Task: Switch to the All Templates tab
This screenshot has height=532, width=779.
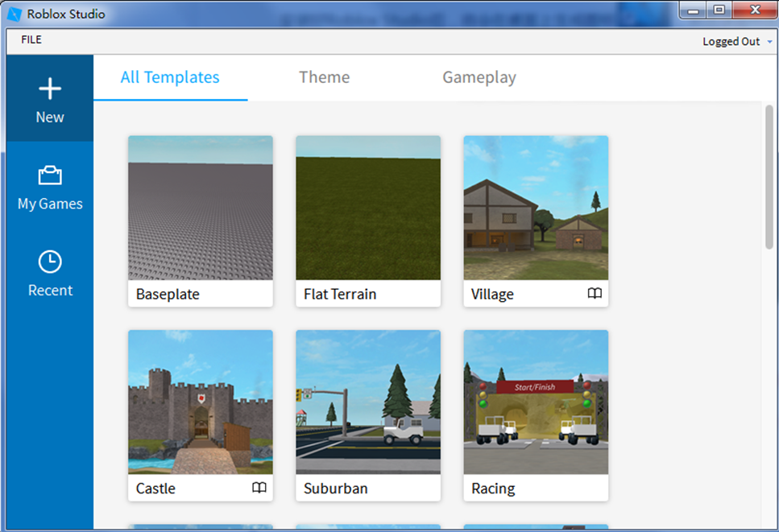Action: pyautogui.click(x=170, y=77)
